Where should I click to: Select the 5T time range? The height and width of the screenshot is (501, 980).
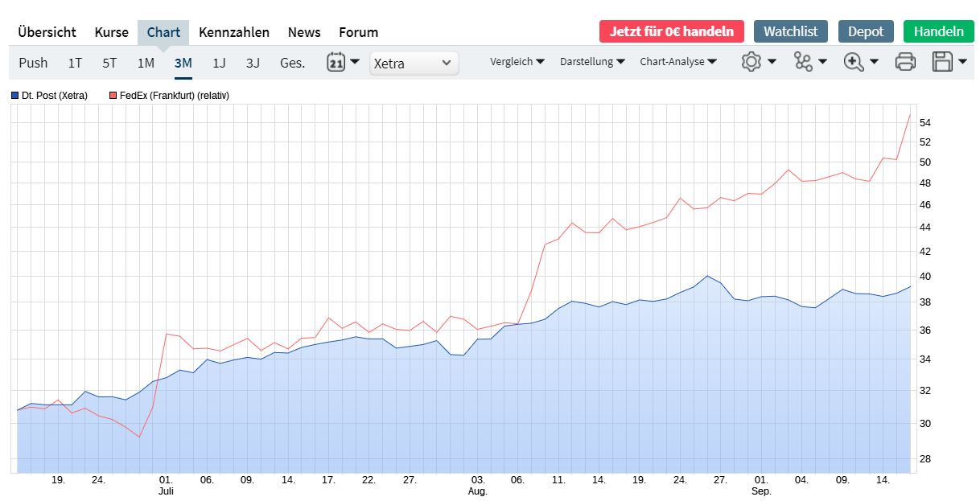tap(109, 63)
